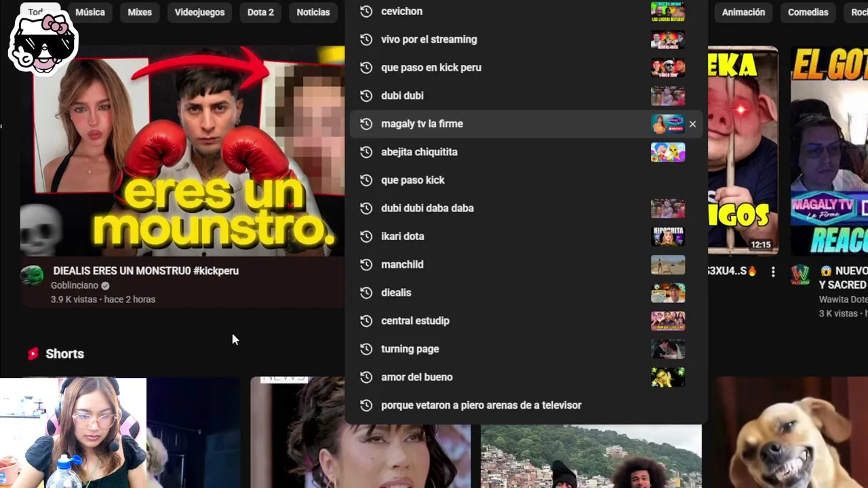This screenshot has height=488, width=868.
Task: Choose 'magaly tv la firme' suggestion
Action: (x=526, y=124)
